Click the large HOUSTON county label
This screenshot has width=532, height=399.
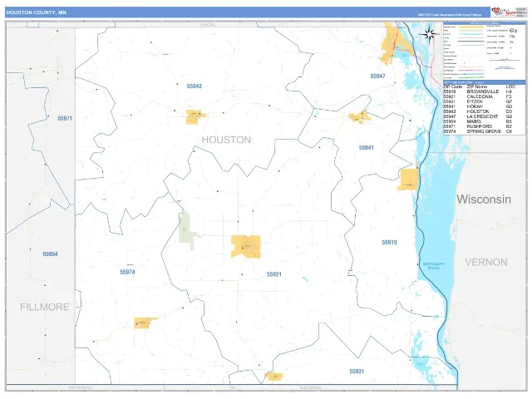coord(226,140)
